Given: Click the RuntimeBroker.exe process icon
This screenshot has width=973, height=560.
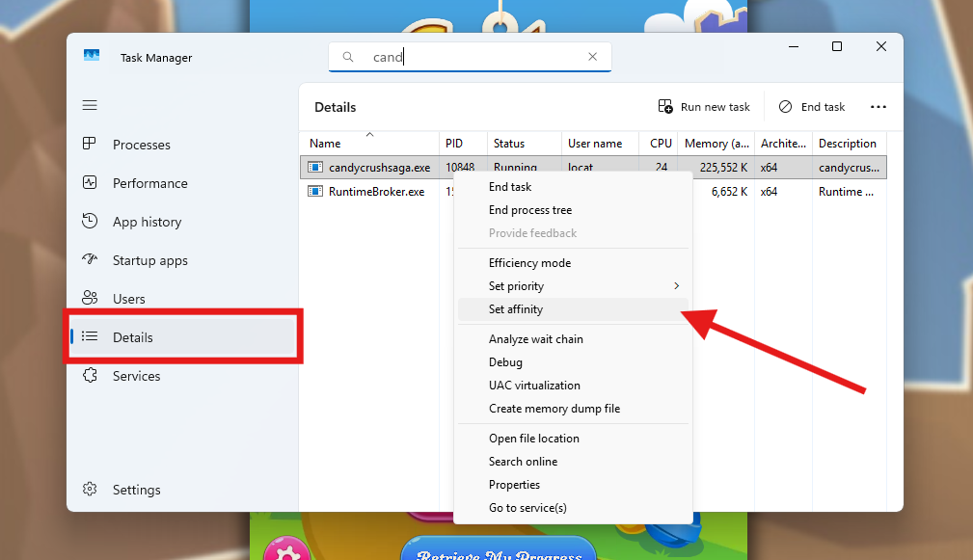Looking at the screenshot, I should (x=315, y=191).
